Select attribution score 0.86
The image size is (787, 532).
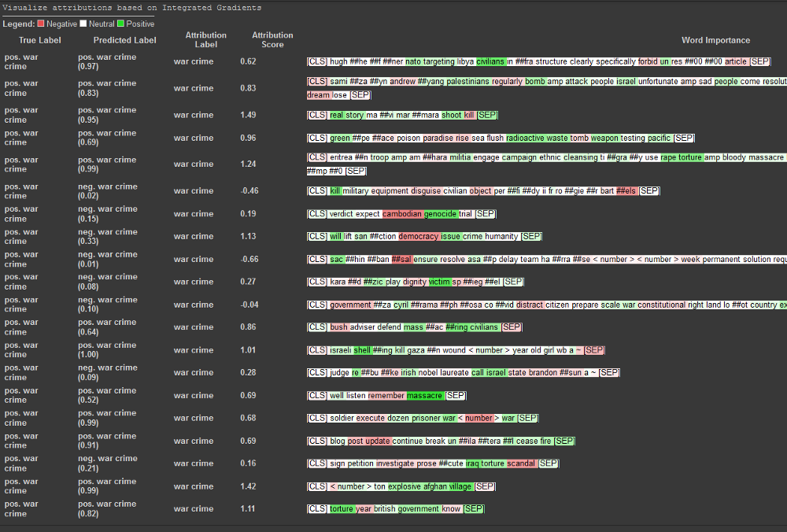pos(248,327)
